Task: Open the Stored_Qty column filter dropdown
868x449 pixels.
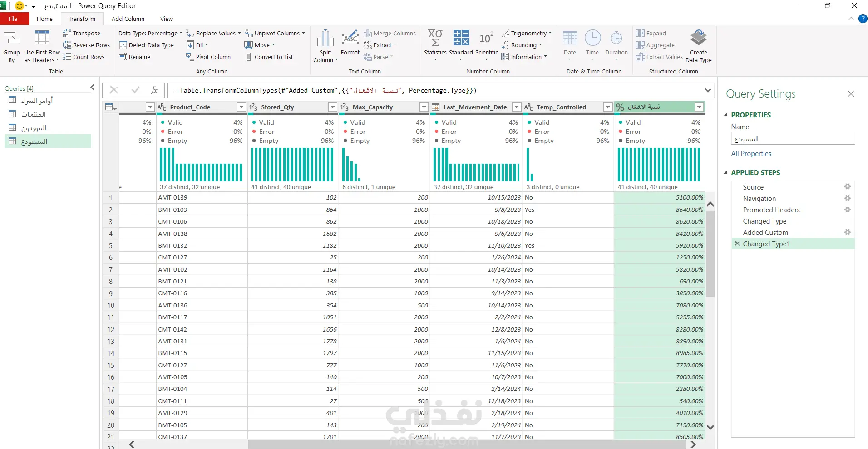Action: (333, 107)
